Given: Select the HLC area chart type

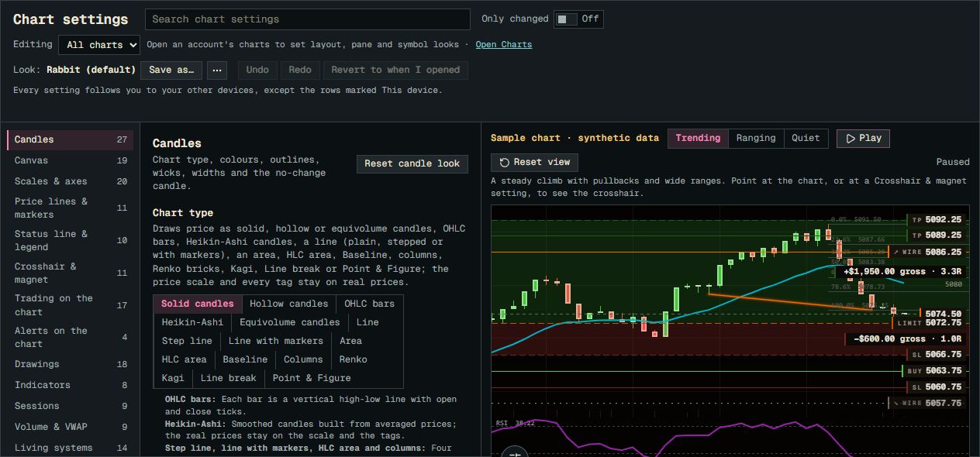Looking at the screenshot, I should pyautogui.click(x=184, y=359).
